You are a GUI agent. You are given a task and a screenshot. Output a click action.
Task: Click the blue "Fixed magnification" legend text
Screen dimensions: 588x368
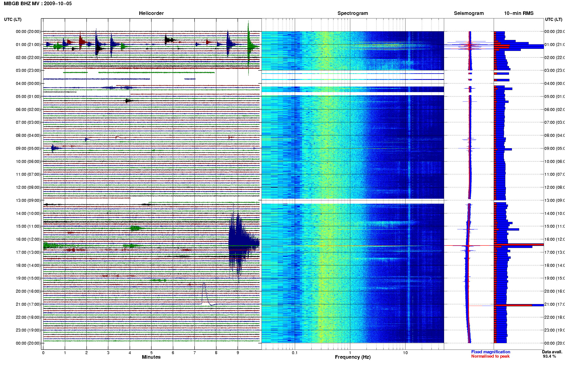[491, 352]
